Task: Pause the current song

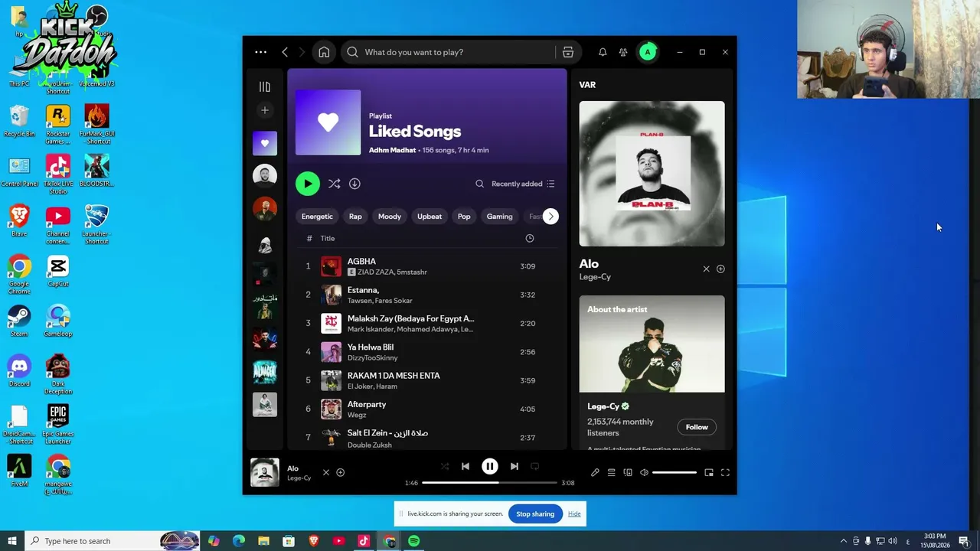Action: pyautogui.click(x=490, y=466)
